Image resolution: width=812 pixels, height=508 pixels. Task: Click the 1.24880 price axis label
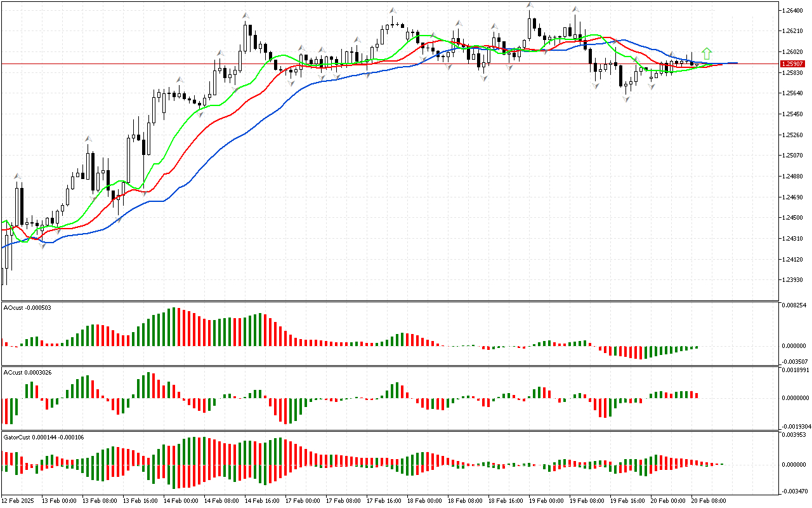click(793, 177)
